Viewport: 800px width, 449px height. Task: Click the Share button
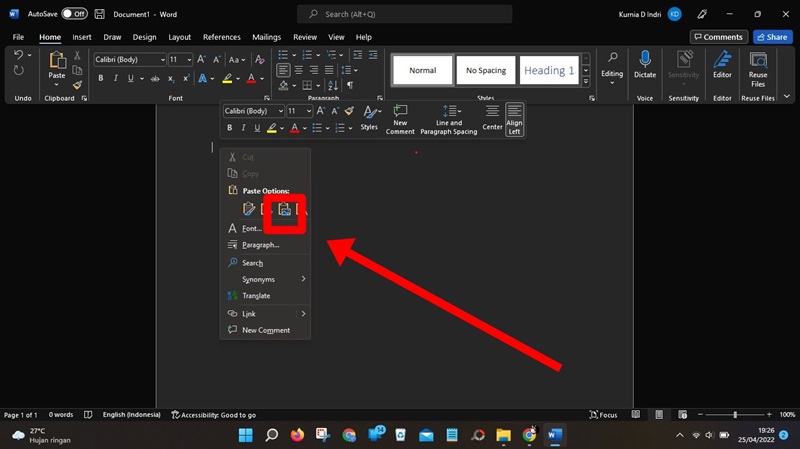772,37
